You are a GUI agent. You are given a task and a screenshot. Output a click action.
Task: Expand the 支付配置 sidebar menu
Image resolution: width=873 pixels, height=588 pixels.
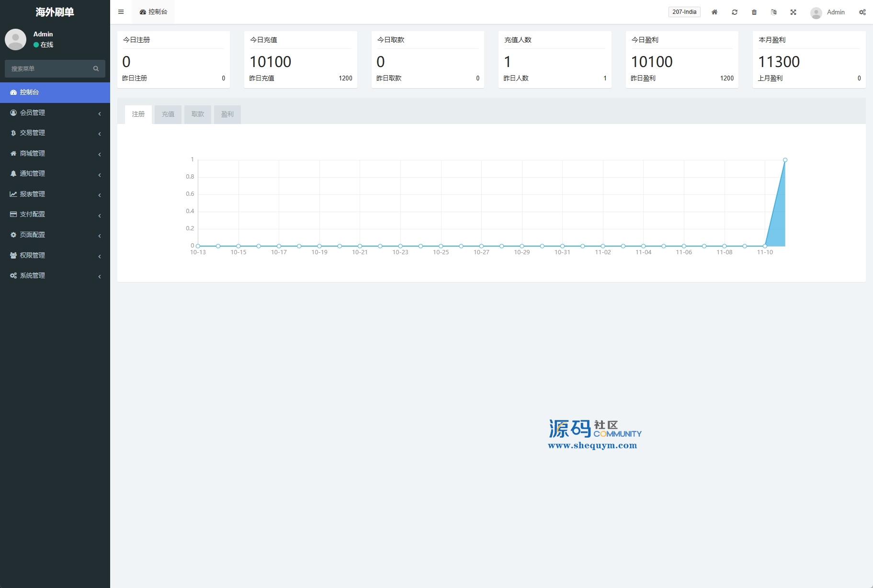pyautogui.click(x=55, y=214)
